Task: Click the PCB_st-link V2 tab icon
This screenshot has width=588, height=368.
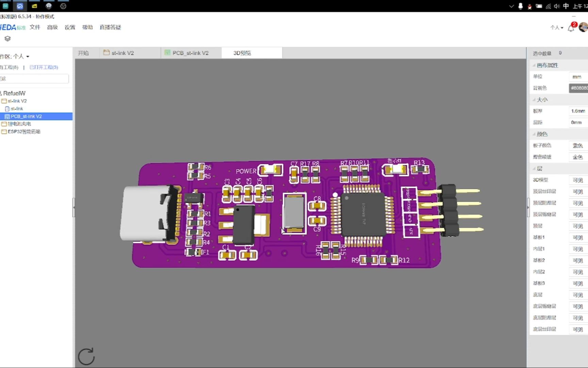Action: click(167, 52)
